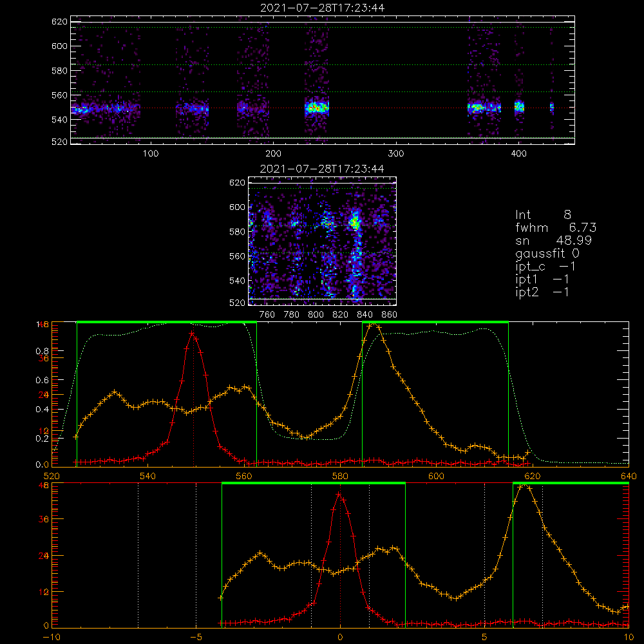
Task: Click the red '48' y-axis label of bottom plot
Action: 43,485
